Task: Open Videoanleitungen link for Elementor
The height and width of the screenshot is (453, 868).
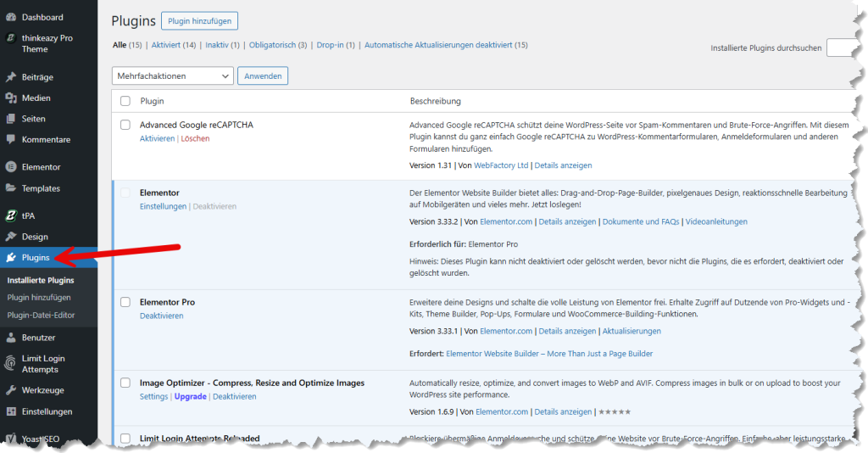Action: (716, 221)
